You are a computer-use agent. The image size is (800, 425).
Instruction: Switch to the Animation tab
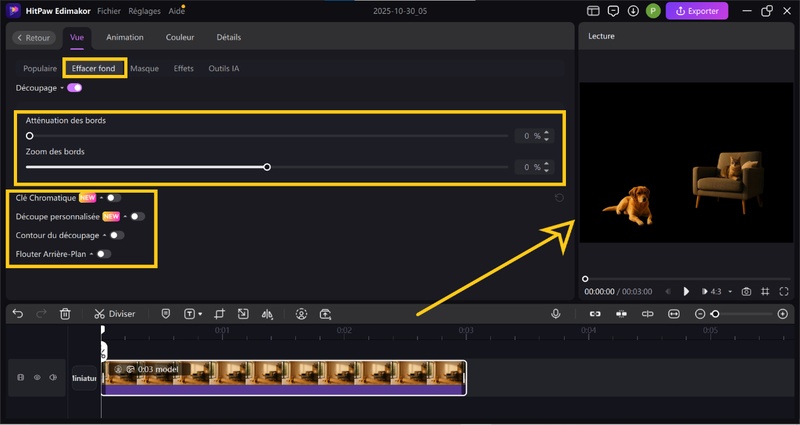[125, 37]
